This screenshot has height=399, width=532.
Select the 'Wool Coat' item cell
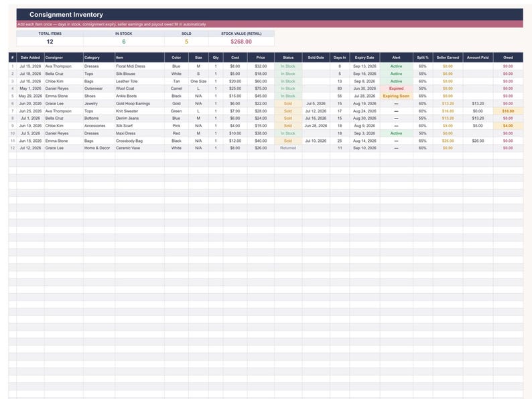139,88
